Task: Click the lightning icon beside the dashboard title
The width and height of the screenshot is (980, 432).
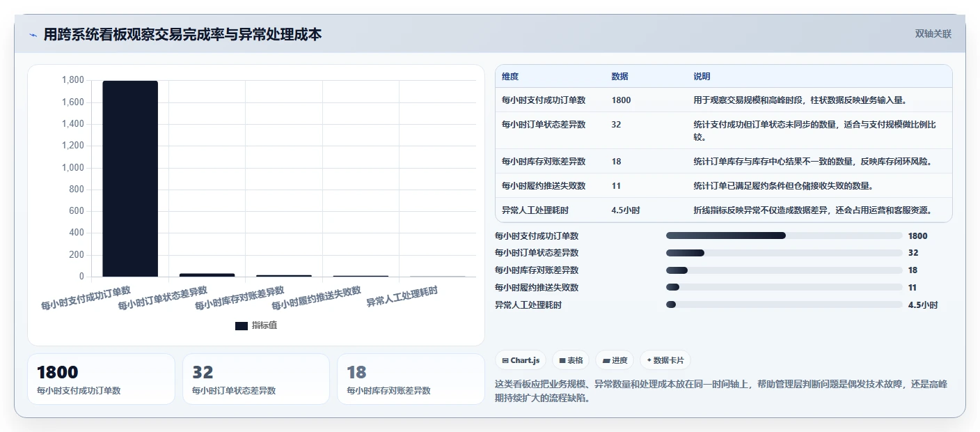Action: (x=33, y=35)
